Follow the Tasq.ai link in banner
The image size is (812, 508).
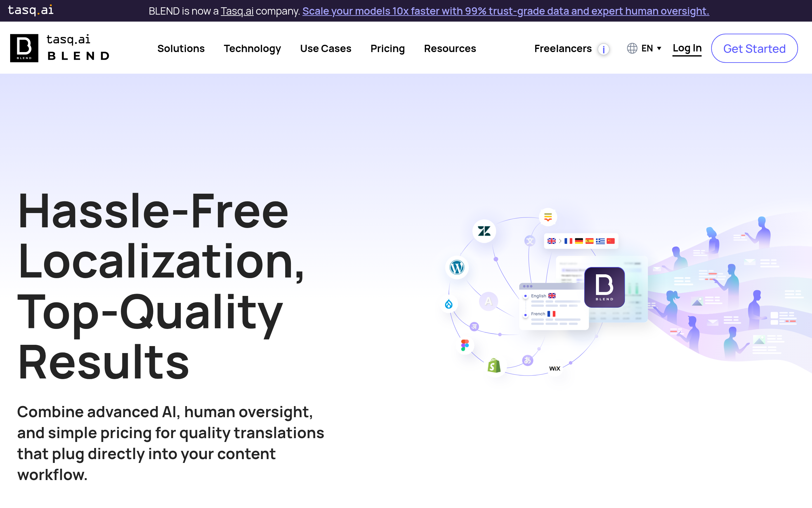[237, 11]
